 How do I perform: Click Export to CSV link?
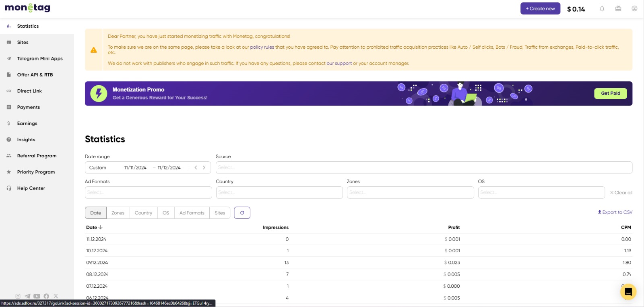click(615, 212)
